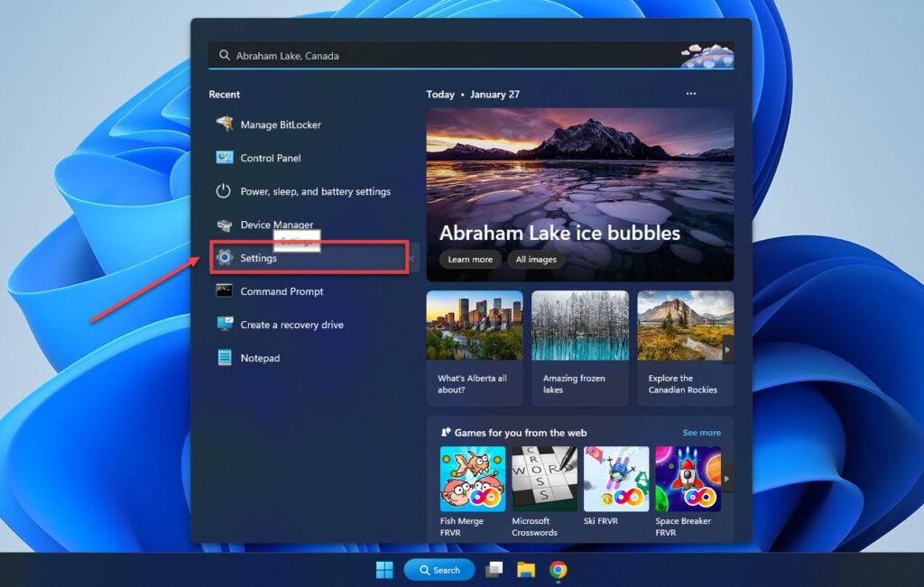Open the Windows Start button on taskbar
924x587 pixels.
point(384,570)
